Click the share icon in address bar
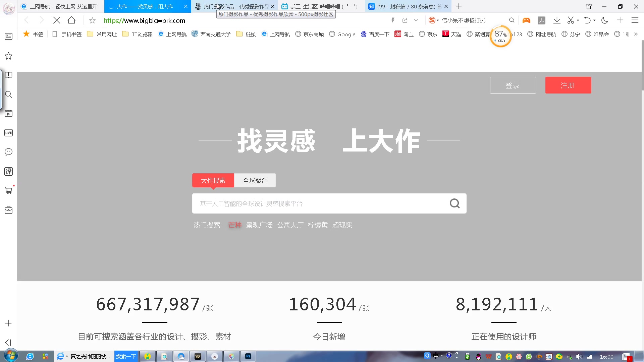The height and width of the screenshot is (362, 644). point(405,20)
